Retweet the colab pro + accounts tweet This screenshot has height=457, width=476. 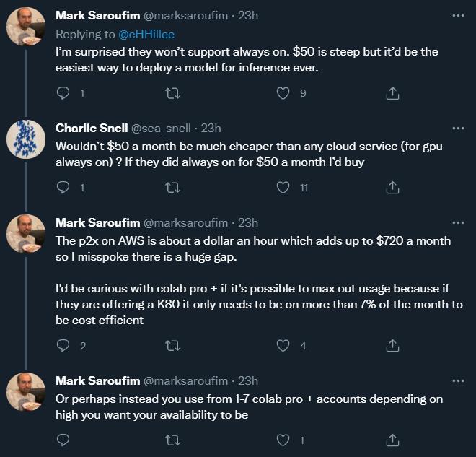click(173, 440)
